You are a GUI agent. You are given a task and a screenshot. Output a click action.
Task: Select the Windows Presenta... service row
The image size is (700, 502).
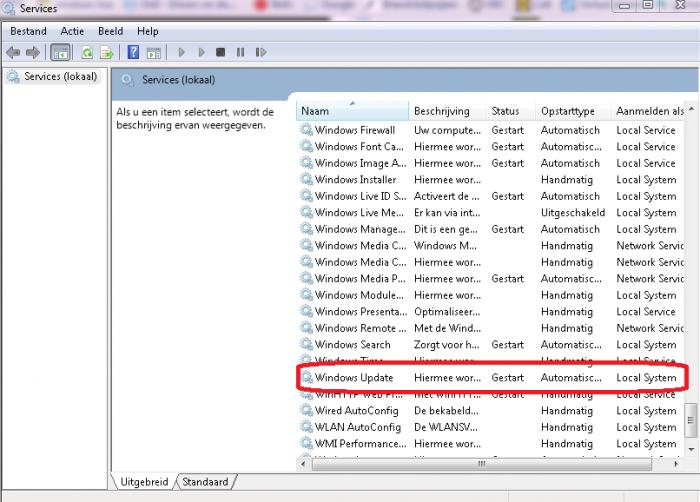pyautogui.click(x=491, y=312)
